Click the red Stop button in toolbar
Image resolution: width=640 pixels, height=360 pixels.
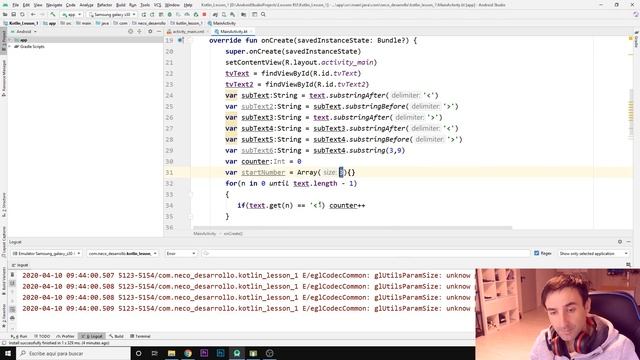click(204, 14)
